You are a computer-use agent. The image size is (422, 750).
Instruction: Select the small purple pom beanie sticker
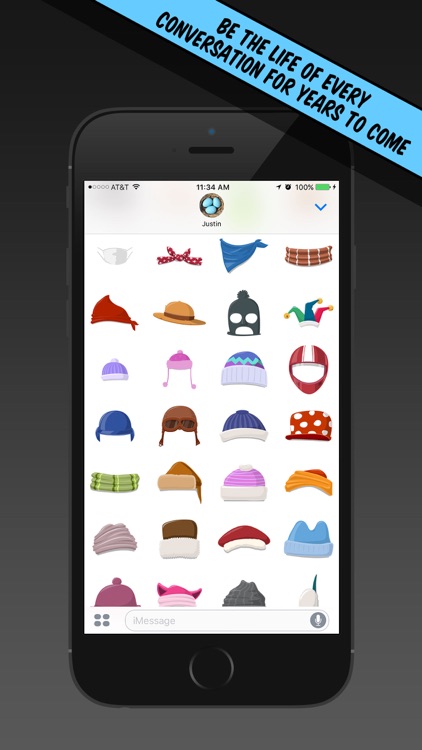115,370
